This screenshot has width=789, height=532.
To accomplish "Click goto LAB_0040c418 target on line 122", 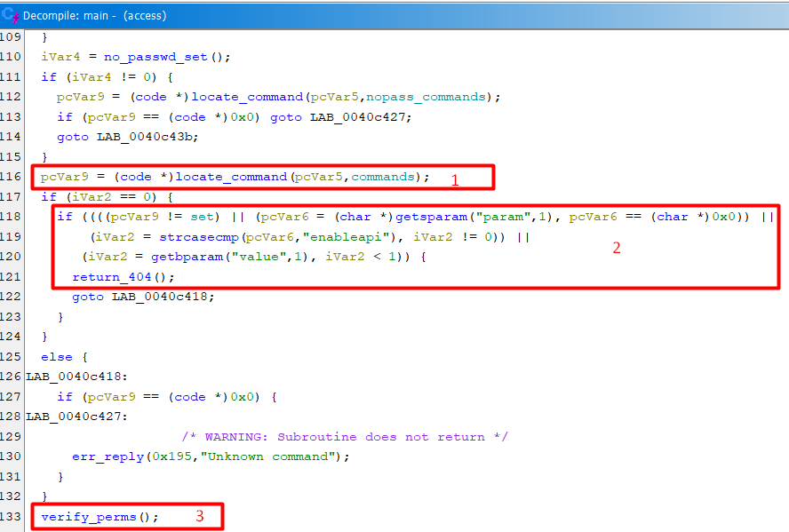I will [160, 297].
